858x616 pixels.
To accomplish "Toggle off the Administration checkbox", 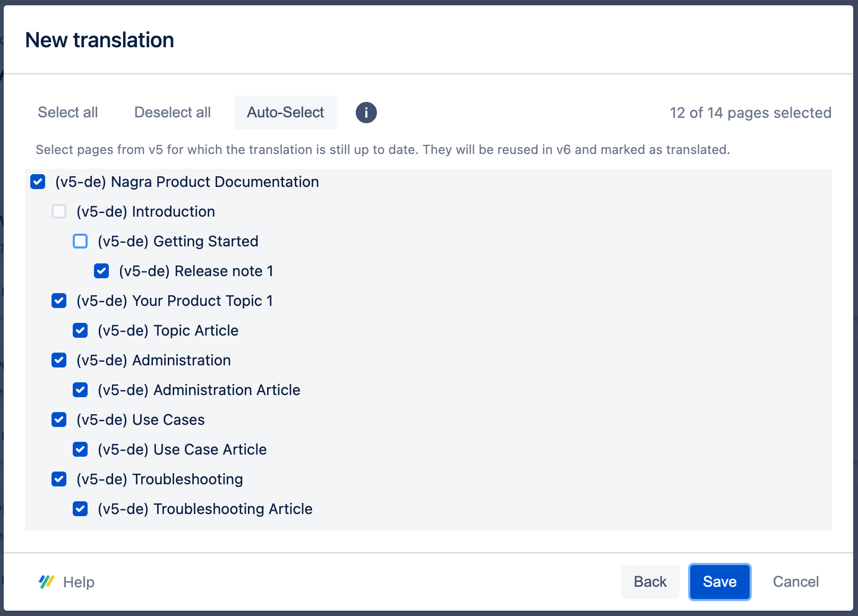I will [x=59, y=360].
